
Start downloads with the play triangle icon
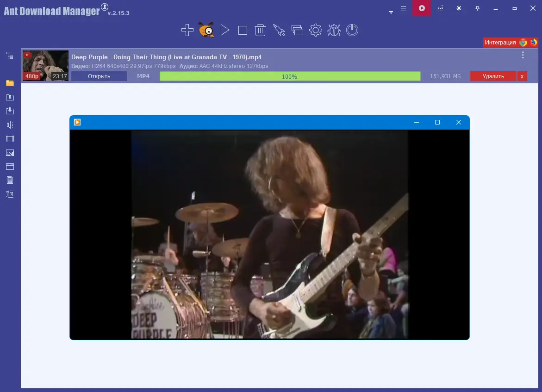tap(224, 30)
